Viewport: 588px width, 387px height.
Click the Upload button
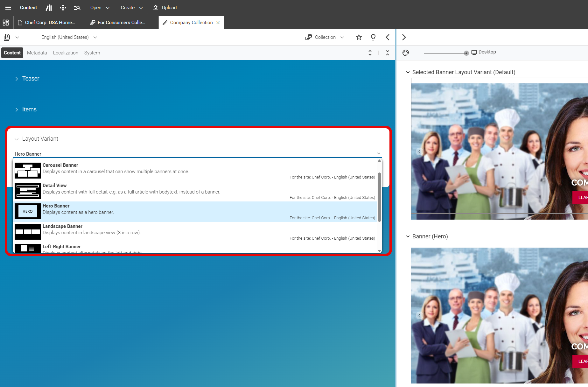point(165,8)
